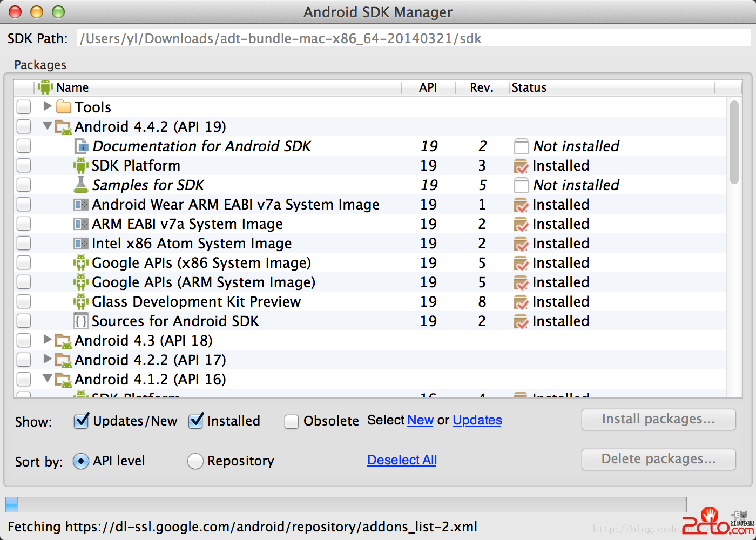The image size is (756, 540).
Task: Click the Status column header
Action: 529,87
